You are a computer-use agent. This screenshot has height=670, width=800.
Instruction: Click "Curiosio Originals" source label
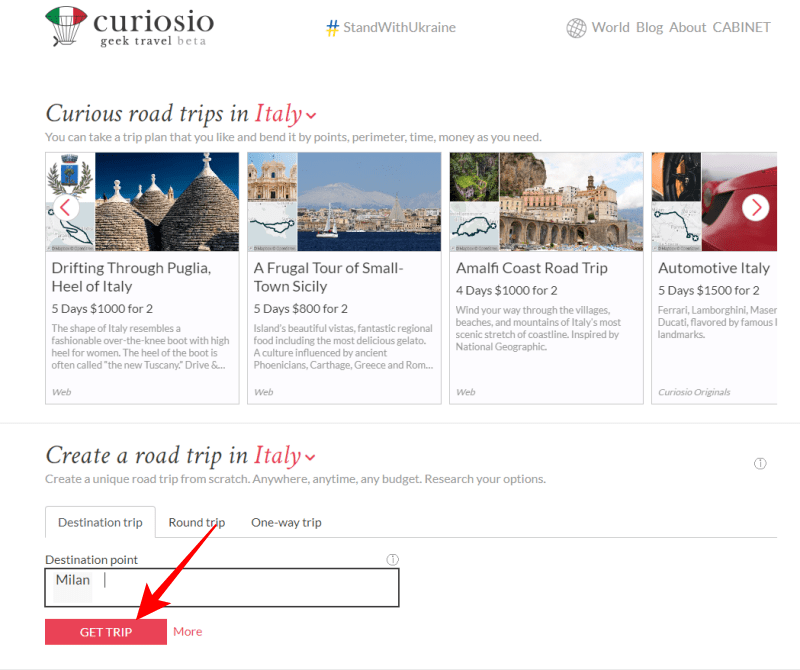click(x=694, y=392)
